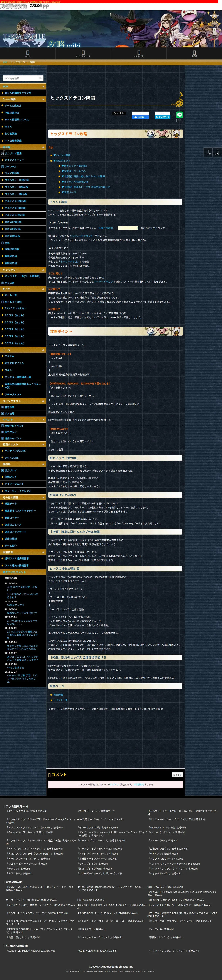This screenshot has height=980, width=222.
Task: Click figure icon beside メタルZONE
Action: pyautogui.click(x=2, y=458)
